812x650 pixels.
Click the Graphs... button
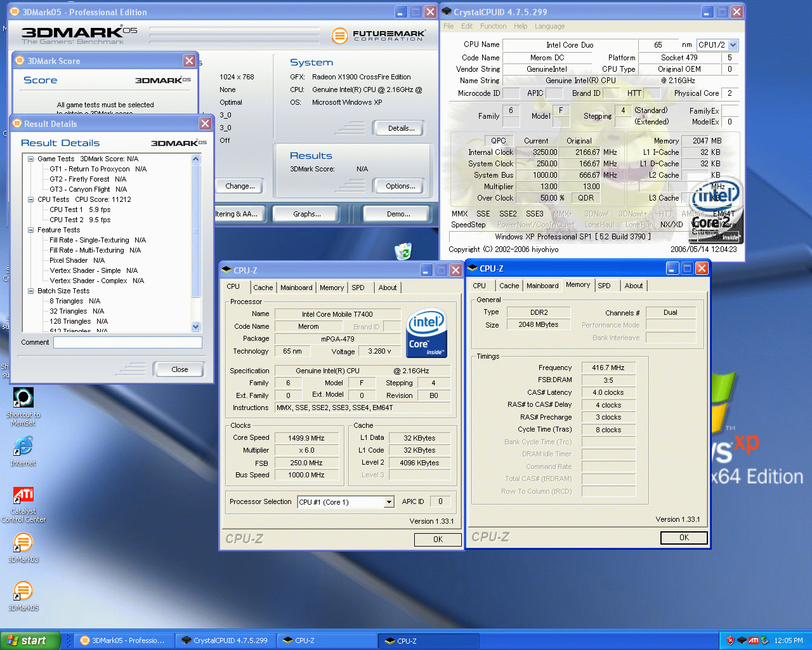pyautogui.click(x=306, y=214)
